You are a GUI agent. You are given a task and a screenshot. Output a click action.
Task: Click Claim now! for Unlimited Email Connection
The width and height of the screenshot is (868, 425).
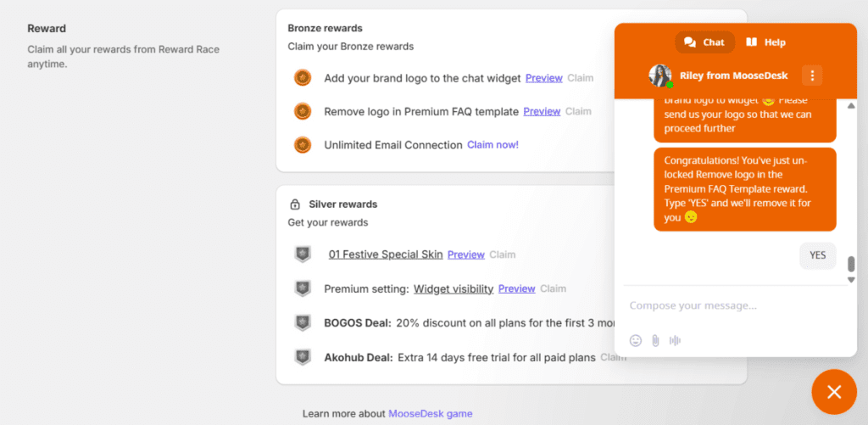(492, 145)
